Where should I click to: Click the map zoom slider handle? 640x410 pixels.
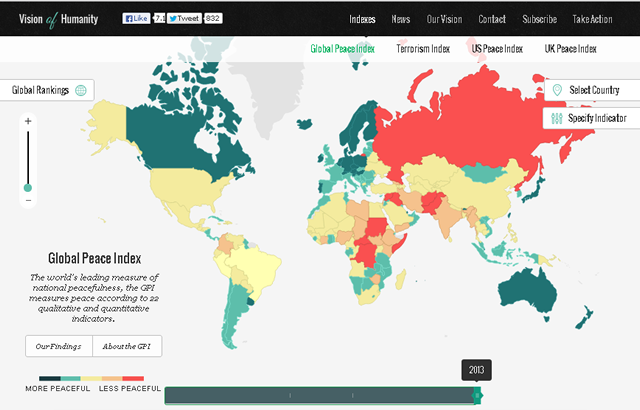[28, 187]
